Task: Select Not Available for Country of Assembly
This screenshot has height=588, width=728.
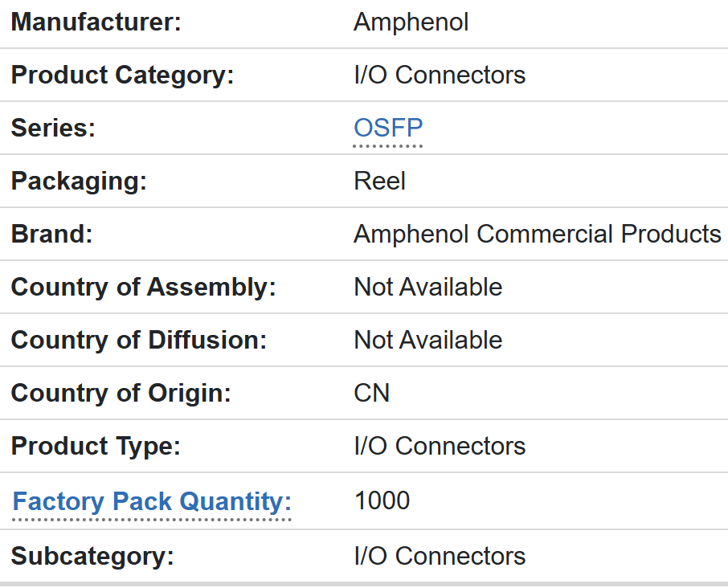Action: [x=427, y=288]
